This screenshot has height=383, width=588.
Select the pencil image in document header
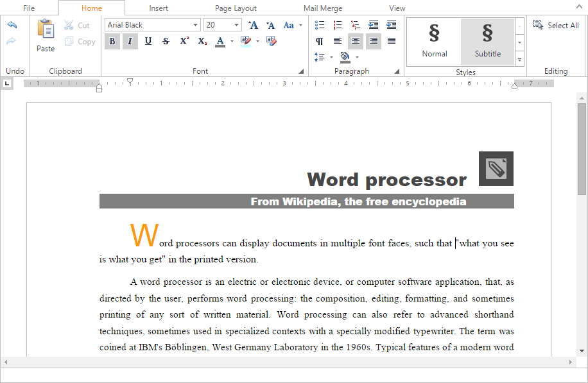(496, 169)
